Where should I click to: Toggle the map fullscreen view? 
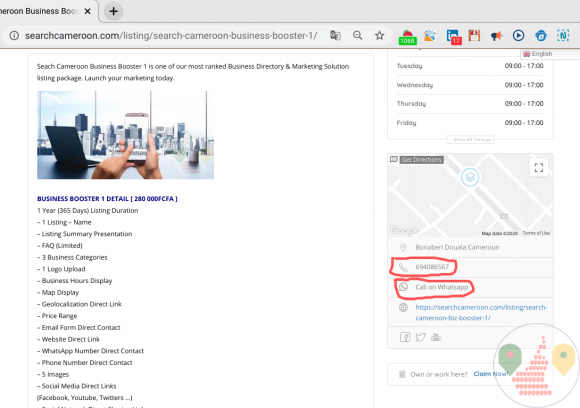tap(539, 168)
